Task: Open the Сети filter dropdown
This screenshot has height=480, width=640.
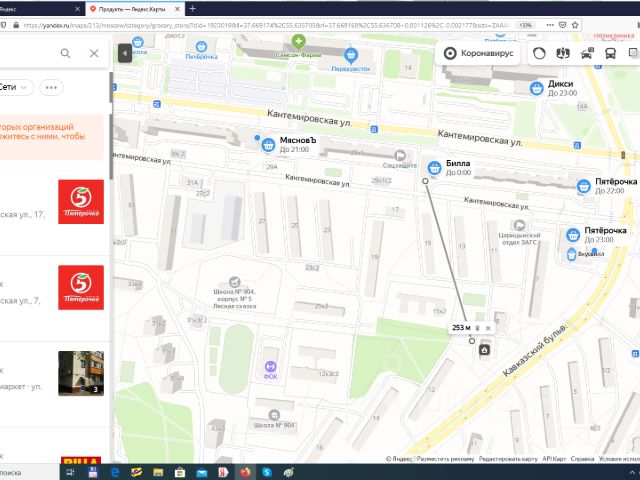Action: [16, 87]
